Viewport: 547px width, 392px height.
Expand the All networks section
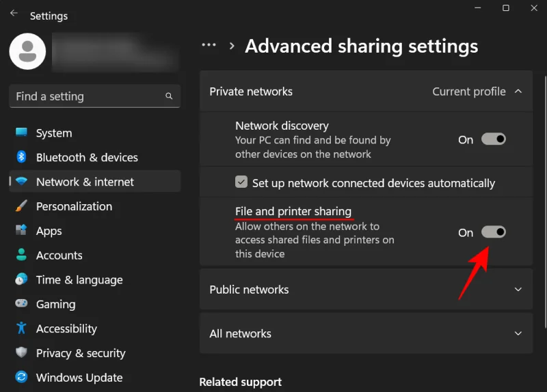pos(518,333)
